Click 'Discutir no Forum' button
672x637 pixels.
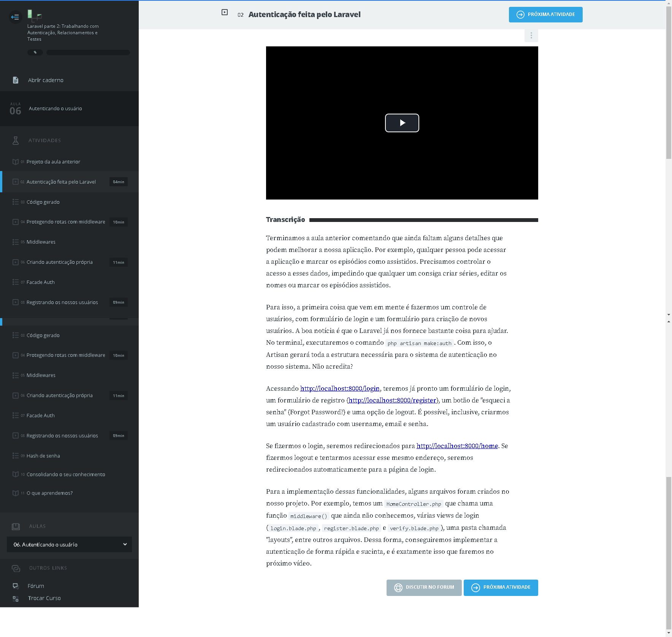424,588
